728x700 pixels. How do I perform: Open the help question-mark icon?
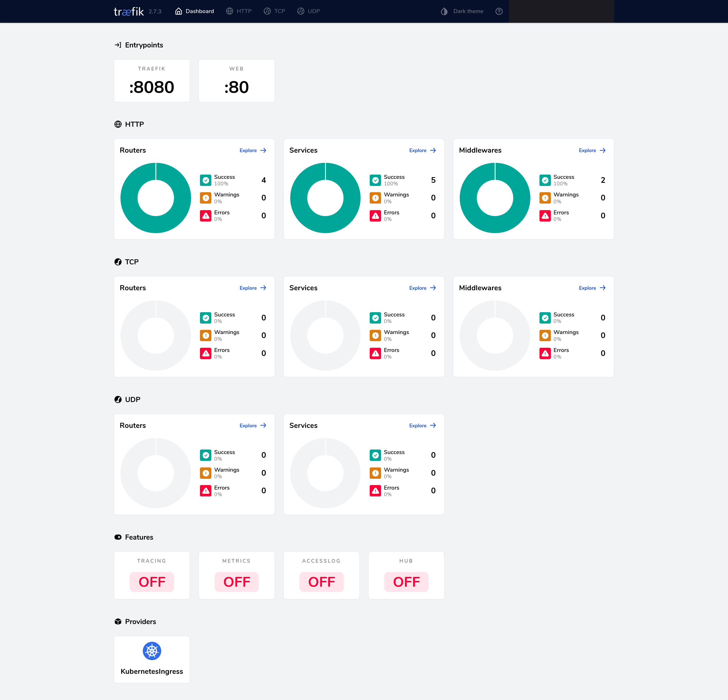coord(499,11)
